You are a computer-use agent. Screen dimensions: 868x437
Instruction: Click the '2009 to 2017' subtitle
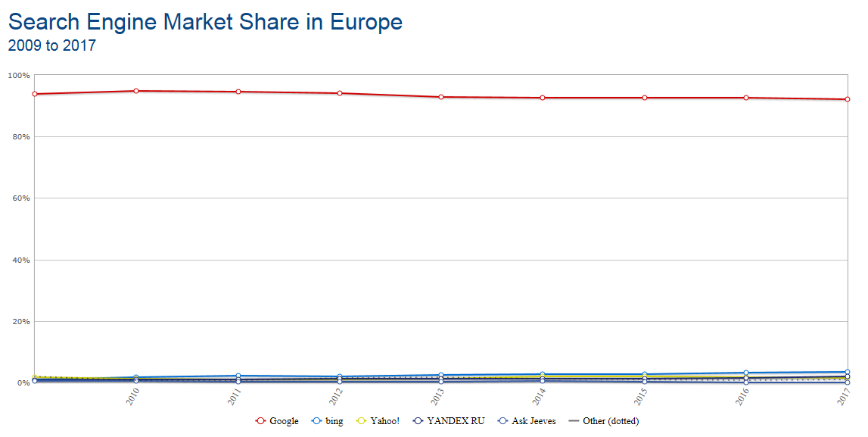click(x=51, y=45)
